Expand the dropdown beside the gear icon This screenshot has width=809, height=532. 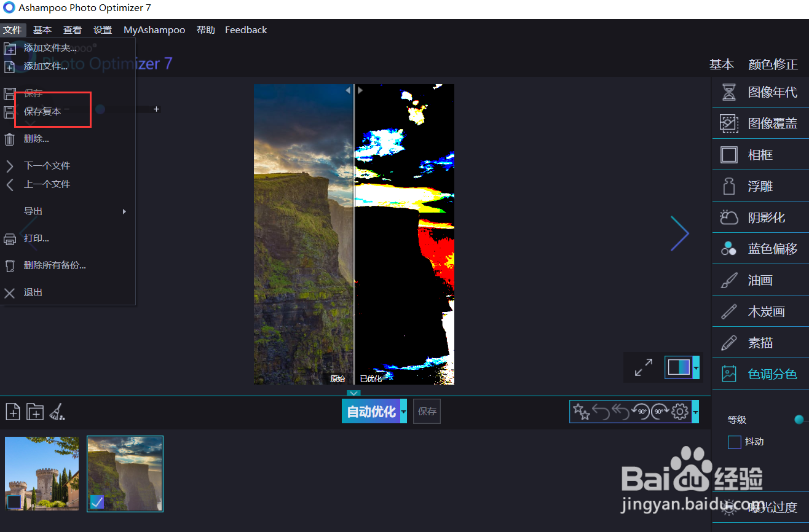point(695,412)
